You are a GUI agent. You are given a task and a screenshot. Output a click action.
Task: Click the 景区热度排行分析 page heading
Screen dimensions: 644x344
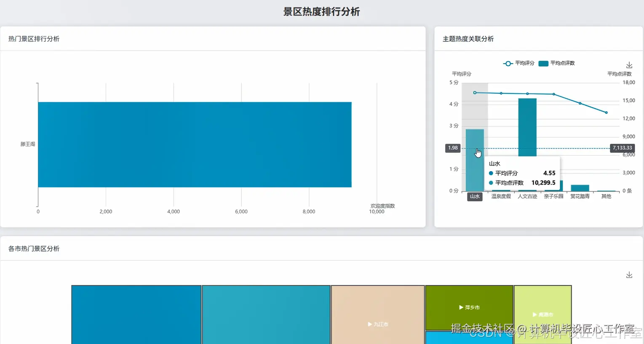tap(322, 12)
